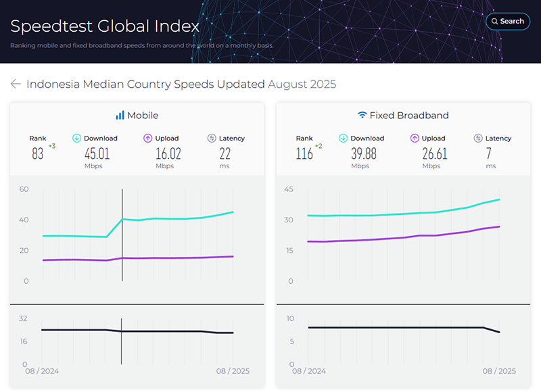
Task: Click the Fixed Broadband Latency icon
Action: pyautogui.click(x=478, y=138)
